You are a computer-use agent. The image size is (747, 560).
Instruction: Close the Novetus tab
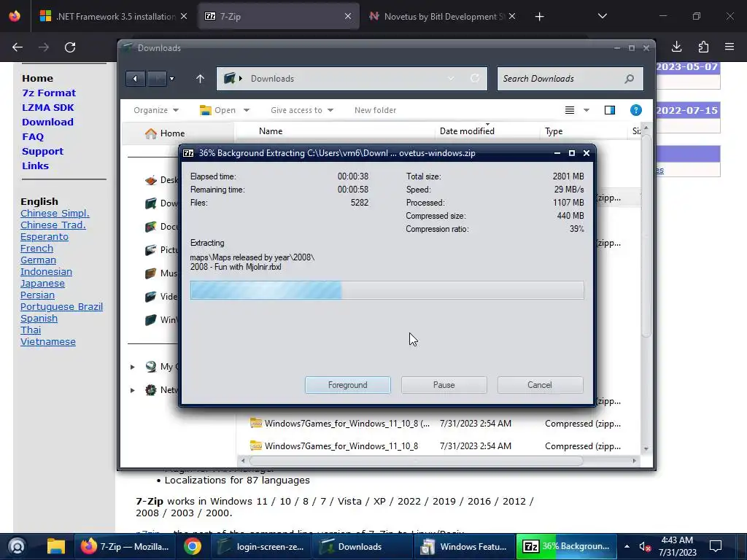512,17
